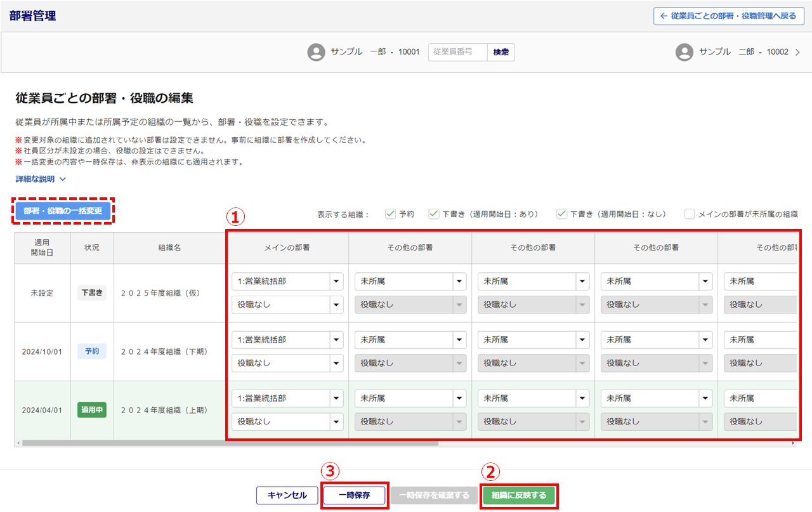Image resolution: width=812 pixels, height=512 pixels.
Task: Open main 役職なし dropdown for 2024年度組織（上期）
Action: (x=287, y=421)
